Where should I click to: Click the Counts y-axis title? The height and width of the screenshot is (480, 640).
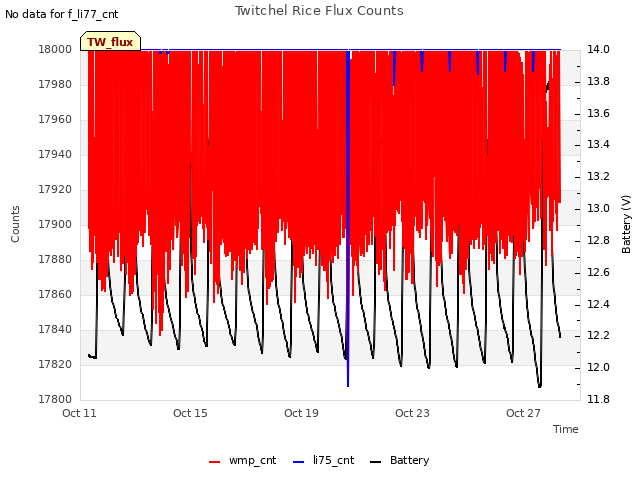15,224
